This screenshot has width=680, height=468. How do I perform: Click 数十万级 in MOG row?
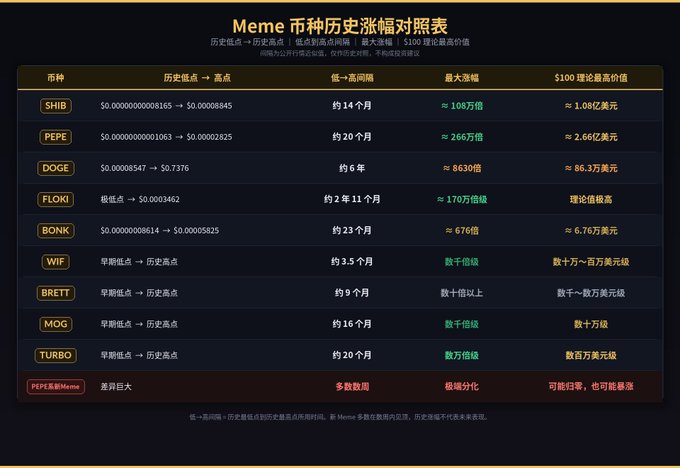pyautogui.click(x=591, y=324)
